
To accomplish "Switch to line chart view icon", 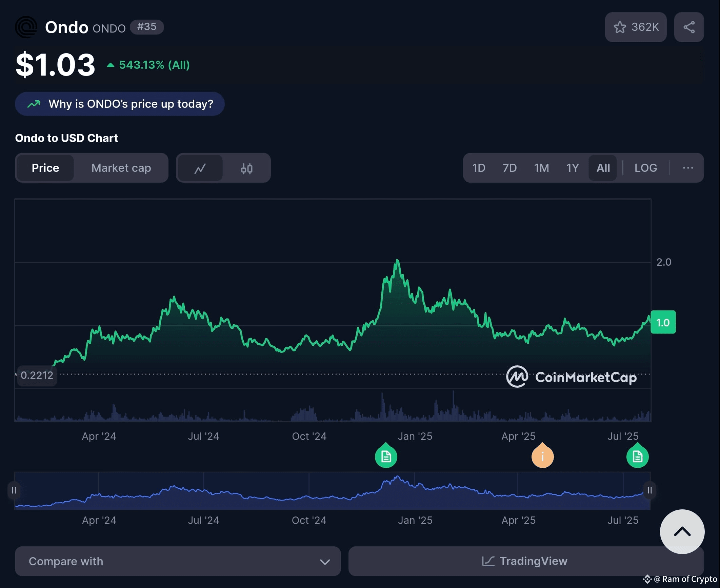I will (200, 168).
